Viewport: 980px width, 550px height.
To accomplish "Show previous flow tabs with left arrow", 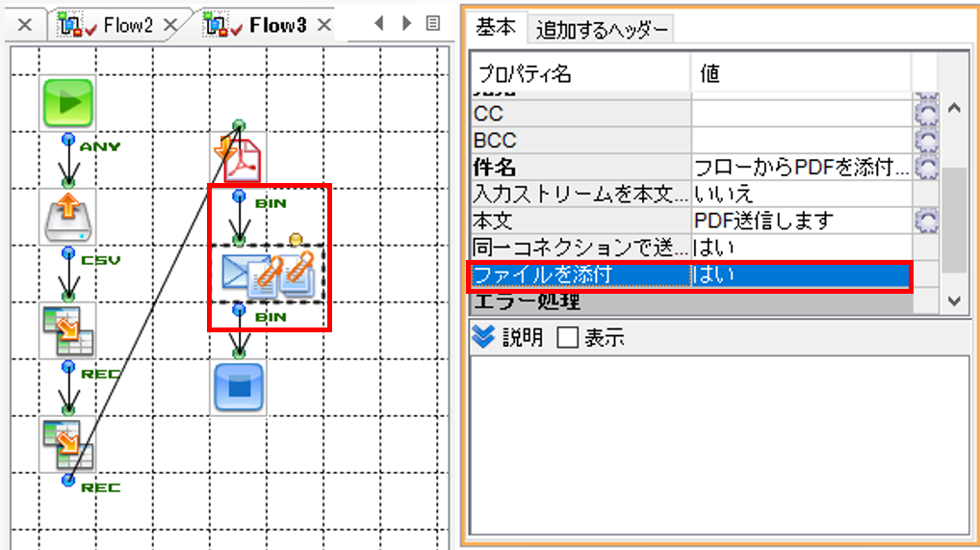I will point(378,24).
